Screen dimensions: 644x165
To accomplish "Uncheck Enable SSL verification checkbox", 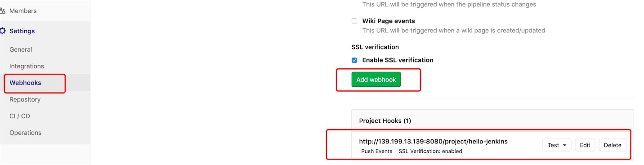I will (x=354, y=60).
